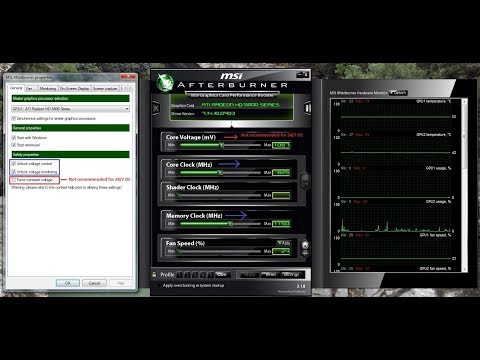Click the Driver Version readout
Viewport: 480px width, 360px height.
(219, 113)
